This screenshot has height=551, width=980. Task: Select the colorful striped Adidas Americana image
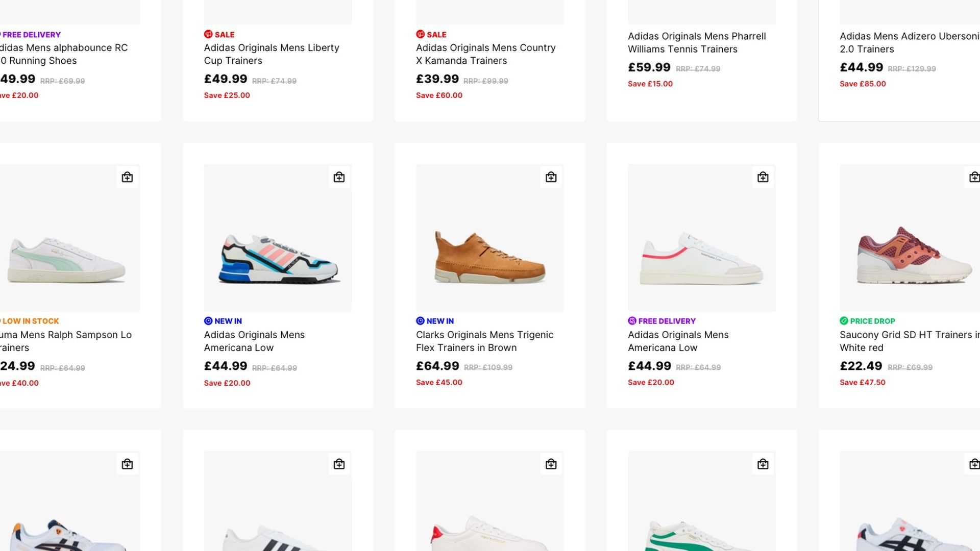click(278, 238)
